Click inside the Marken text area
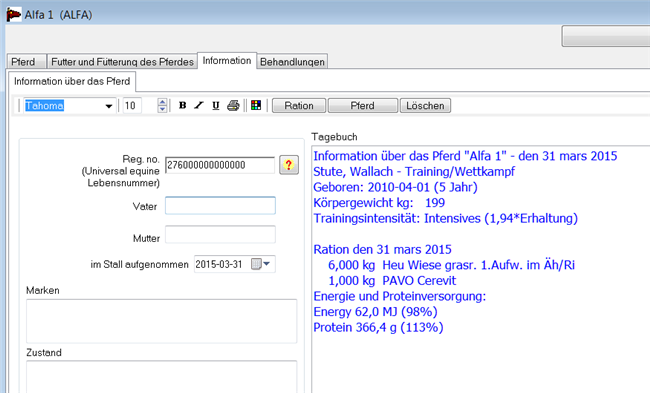The height and width of the screenshot is (393, 650). click(162, 321)
